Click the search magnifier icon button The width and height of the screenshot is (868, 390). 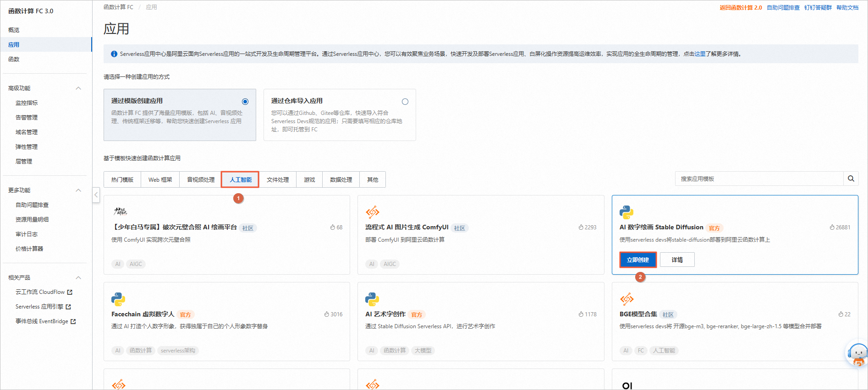(x=851, y=179)
